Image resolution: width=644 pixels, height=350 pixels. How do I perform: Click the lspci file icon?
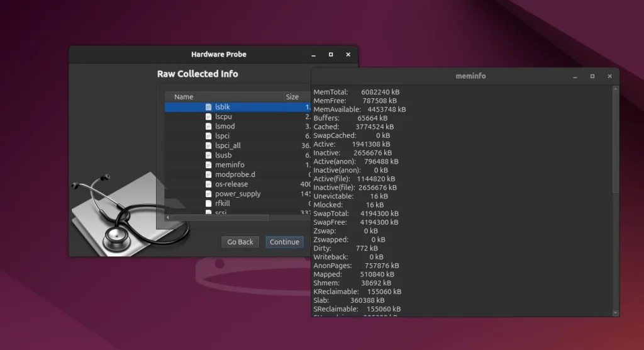point(209,136)
